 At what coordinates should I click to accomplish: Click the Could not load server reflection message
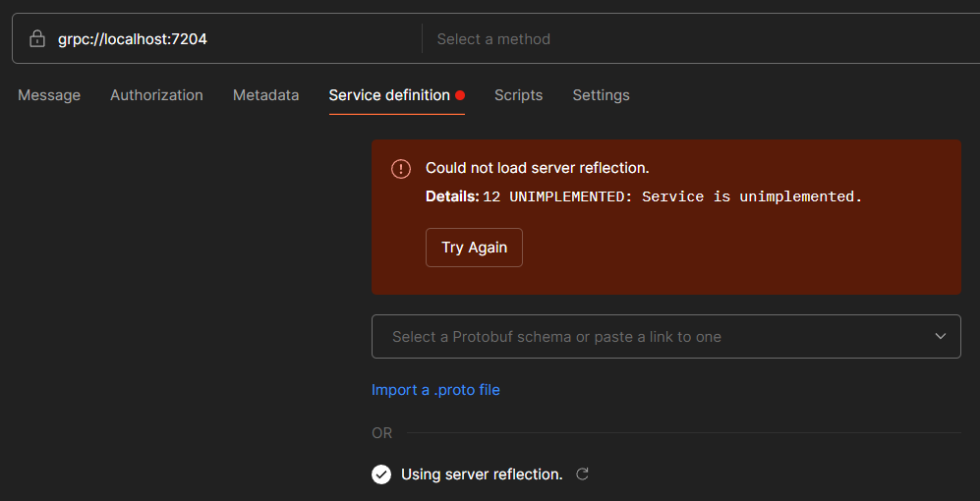click(537, 168)
